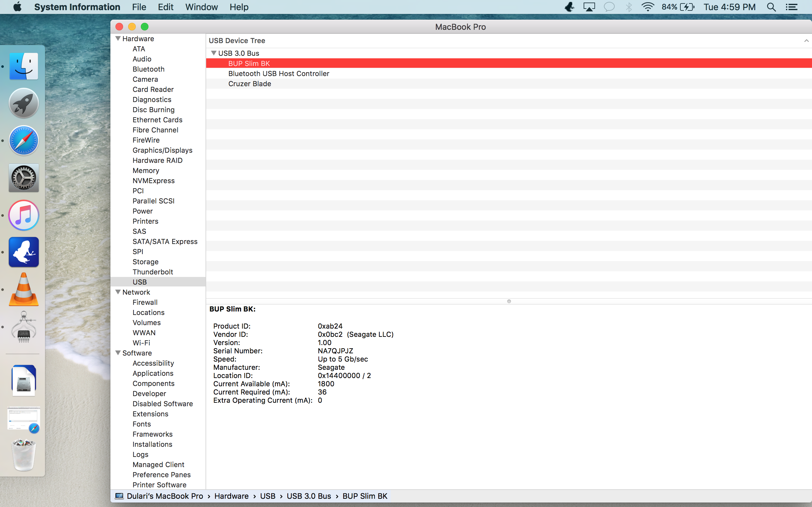Open System Preferences gear in Dock

(x=23, y=178)
